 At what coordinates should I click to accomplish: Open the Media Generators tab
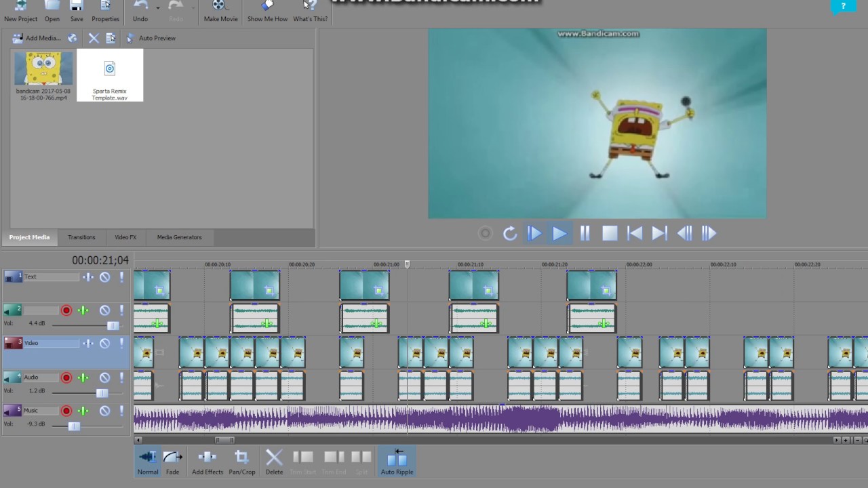179,237
